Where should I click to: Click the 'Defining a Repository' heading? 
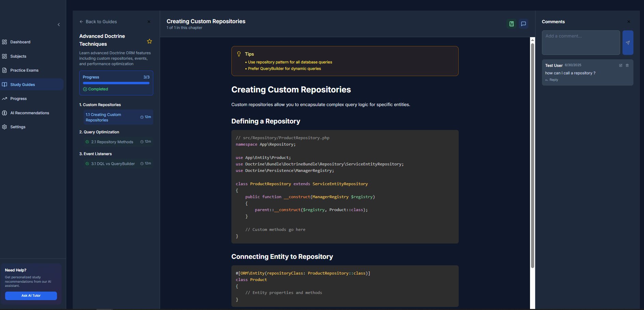click(x=266, y=121)
